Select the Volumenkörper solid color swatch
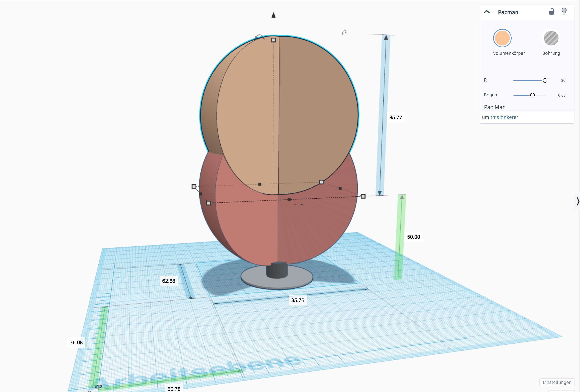Viewport: 580px width, 392px height. [x=502, y=38]
